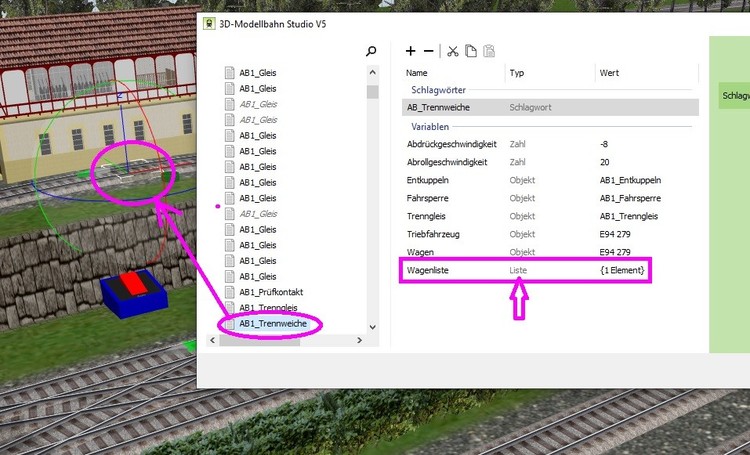The image size is (750, 455).
Task: Click the AB1_Entkuppeln value
Action: point(630,180)
